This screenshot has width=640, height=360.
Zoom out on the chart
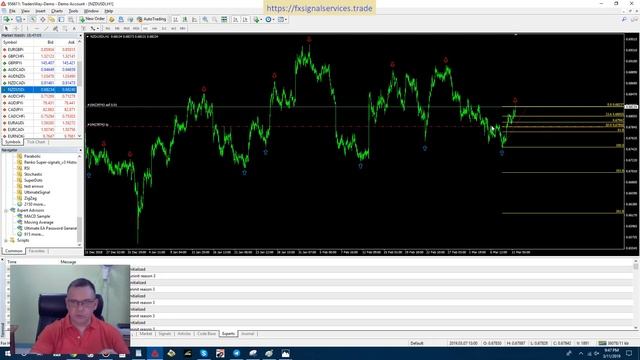[215, 19]
